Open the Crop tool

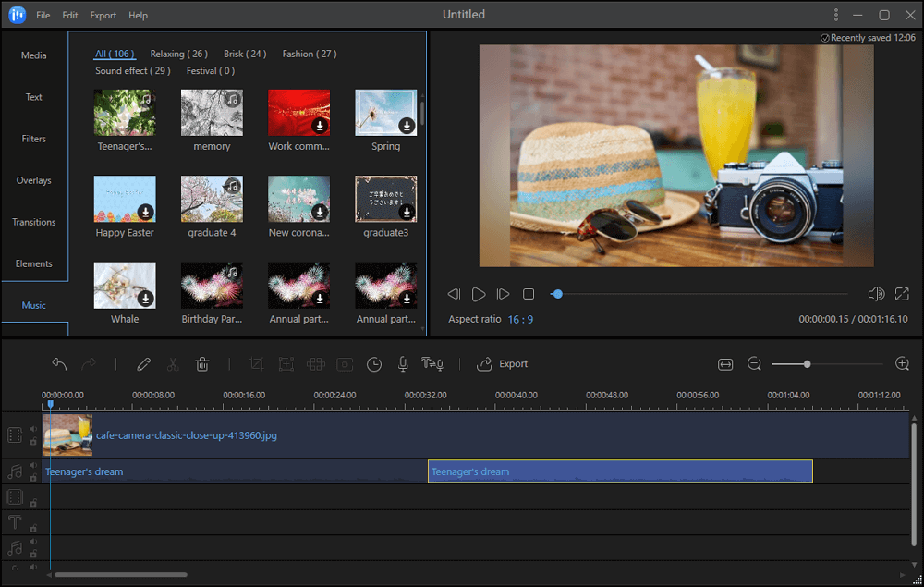click(x=256, y=364)
